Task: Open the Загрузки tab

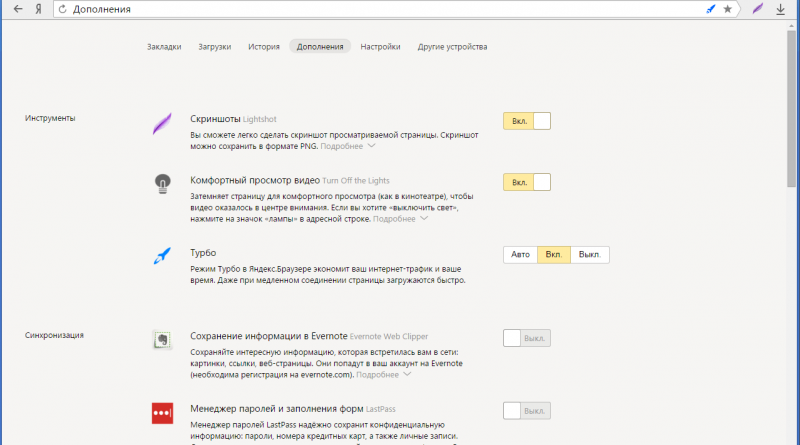Action: click(x=215, y=46)
